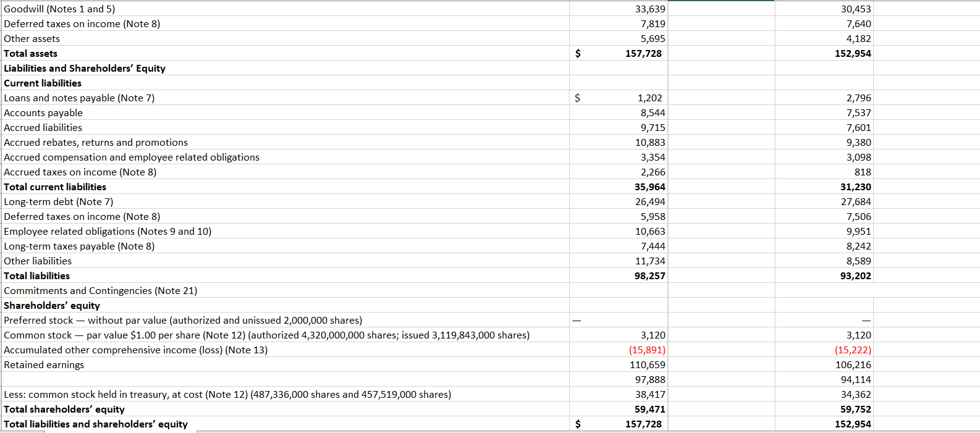The image size is (980, 433).
Task: Click the rebates value 10,883
Action: [619, 142]
